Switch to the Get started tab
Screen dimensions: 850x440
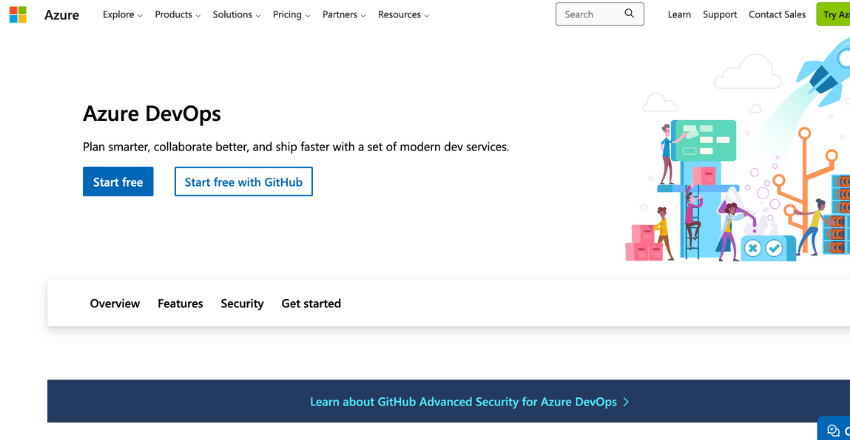click(x=311, y=303)
